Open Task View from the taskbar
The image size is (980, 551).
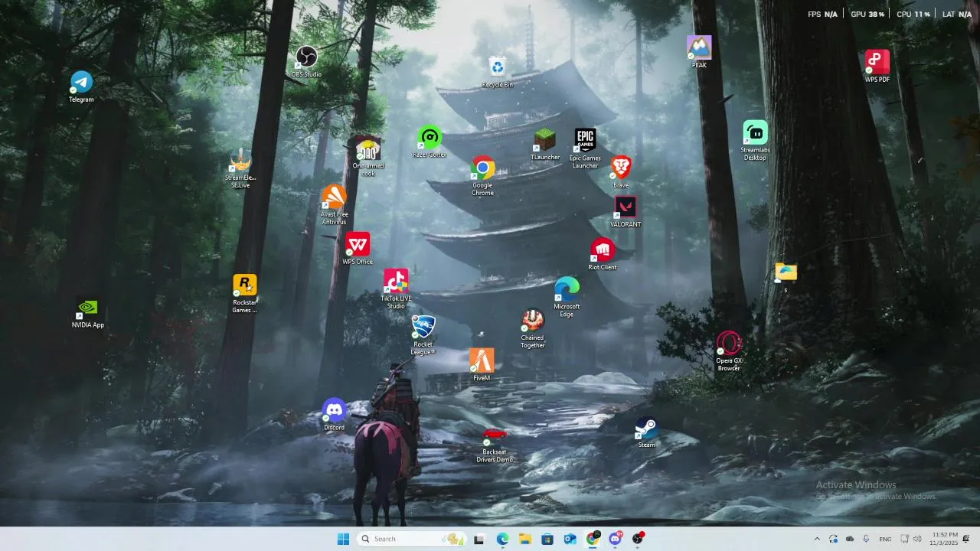[479, 539]
